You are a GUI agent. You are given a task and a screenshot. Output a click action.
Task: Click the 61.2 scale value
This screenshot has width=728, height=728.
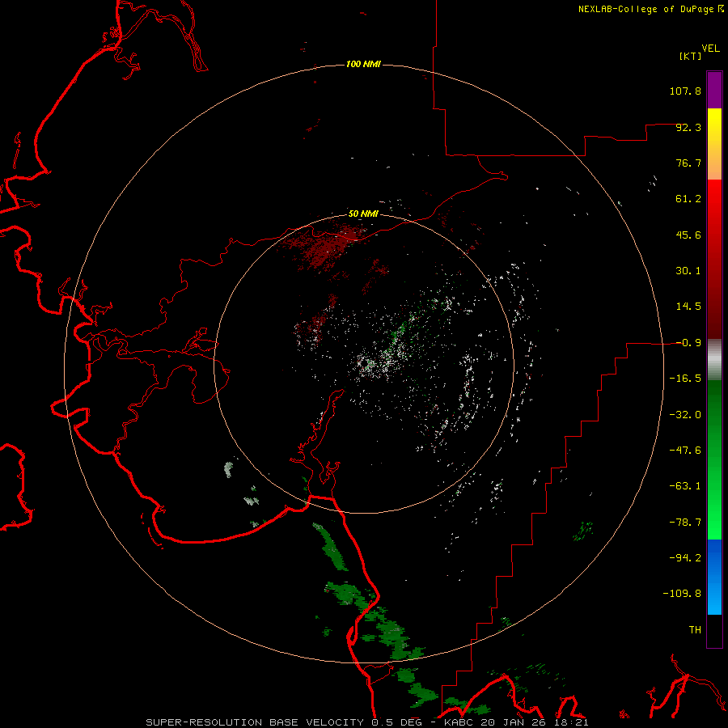point(688,199)
